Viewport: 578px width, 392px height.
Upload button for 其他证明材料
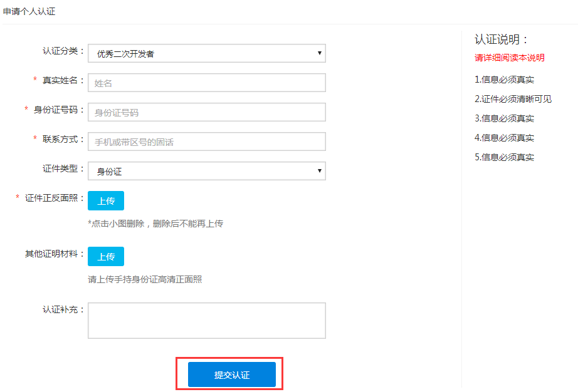point(106,257)
